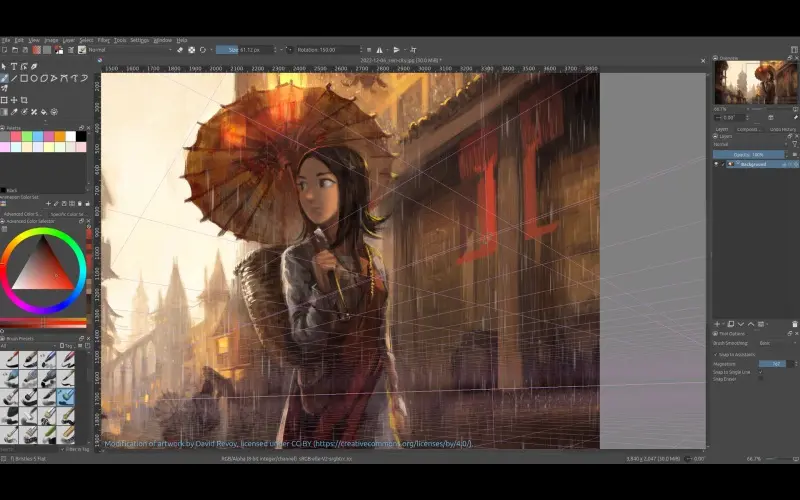Select the Freehand Brush tool
Viewport: 800px width, 500px height.
point(5,78)
